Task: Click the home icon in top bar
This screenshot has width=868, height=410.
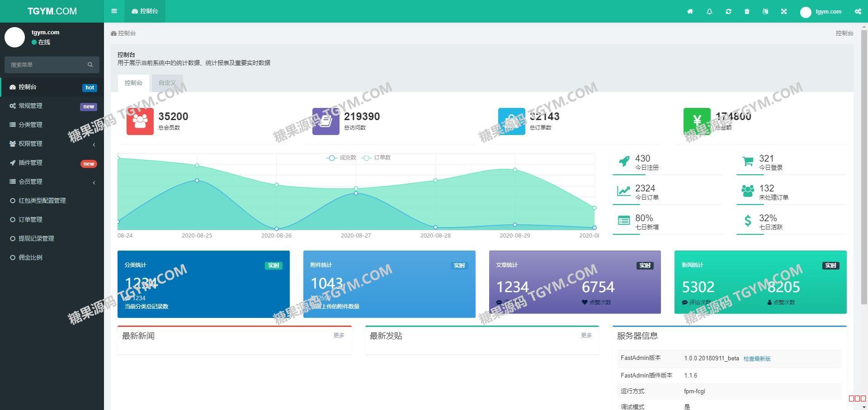Action: tap(690, 12)
